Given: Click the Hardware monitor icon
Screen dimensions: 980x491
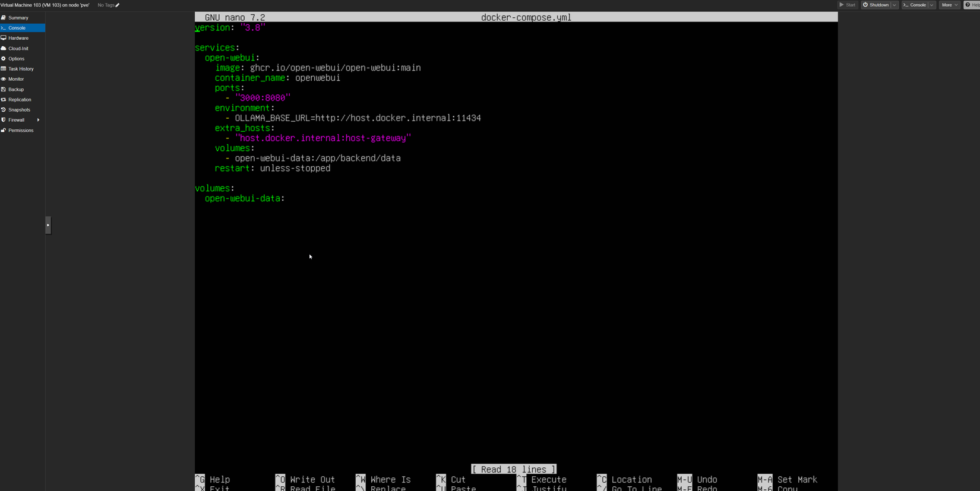Looking at the screenshot, I should point(4,38).
